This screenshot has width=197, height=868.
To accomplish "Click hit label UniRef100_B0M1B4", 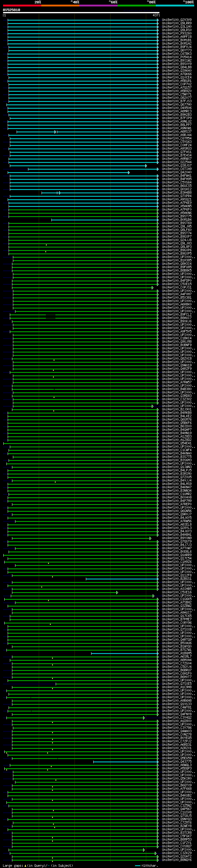I will pos(177,220).
